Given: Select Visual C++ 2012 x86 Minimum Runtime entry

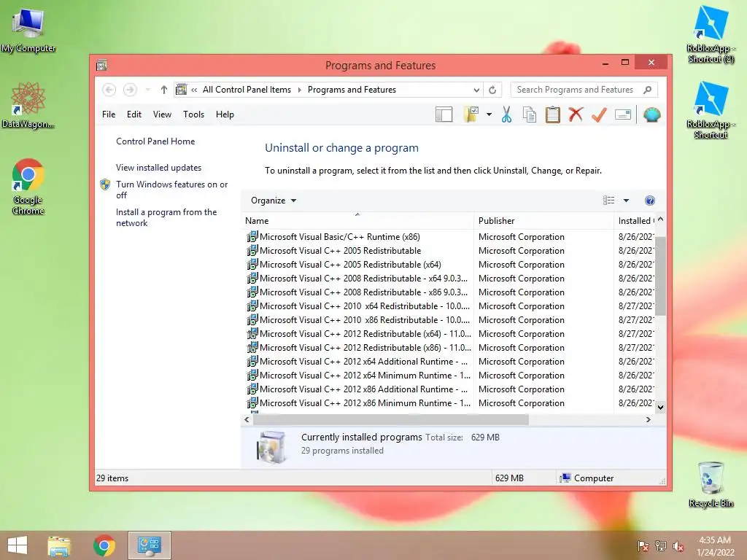Looking at the screenshot, I should click(357, 402).
